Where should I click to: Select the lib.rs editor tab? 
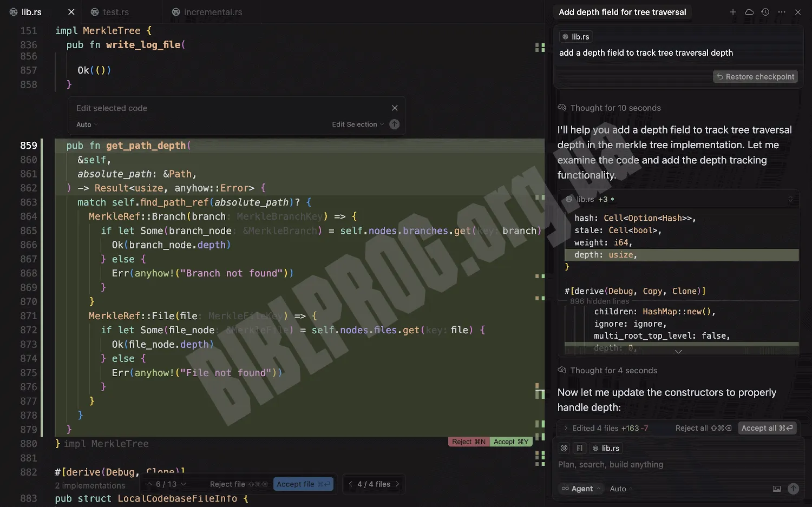coord(31,12)
